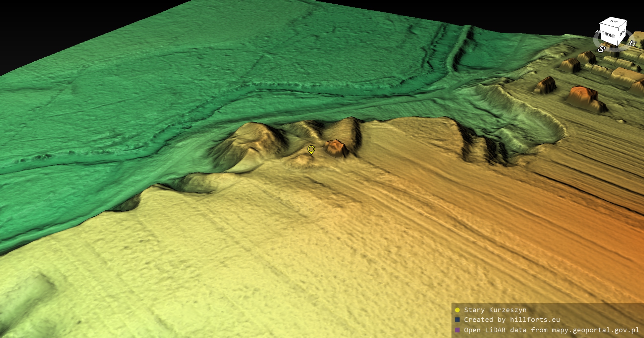Click the cube edge between FRONT and RIGHT
Image resolution: width=644 pixels, height=338 pixels.
coord(618,35)
